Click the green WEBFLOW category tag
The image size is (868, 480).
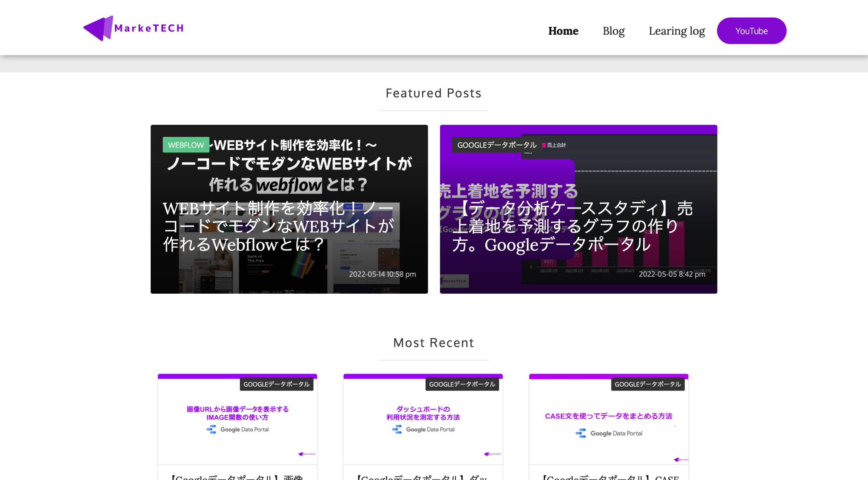pyautogui.click(x=186, y=145)
